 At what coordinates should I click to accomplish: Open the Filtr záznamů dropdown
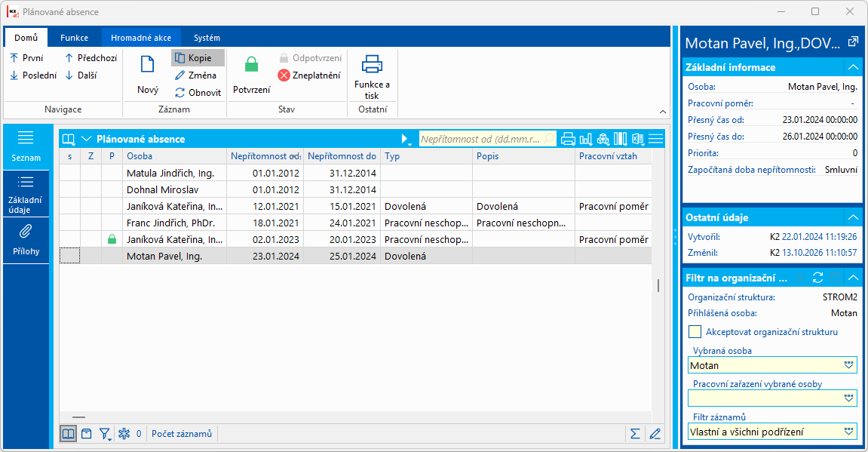[848, 432]
